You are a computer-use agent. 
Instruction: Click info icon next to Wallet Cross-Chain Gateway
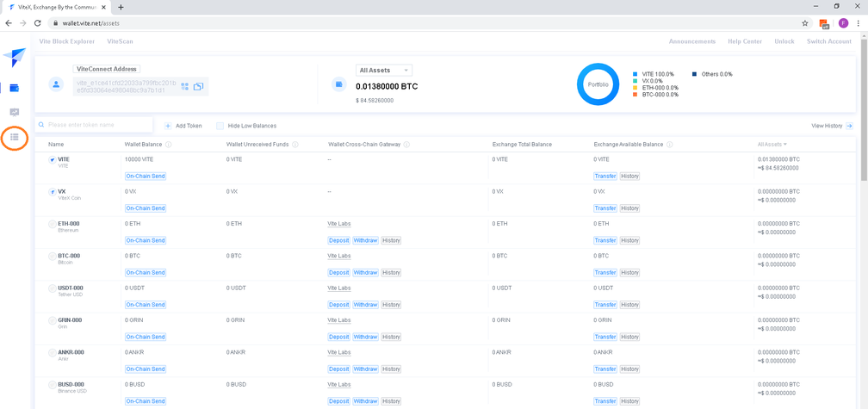406,145
